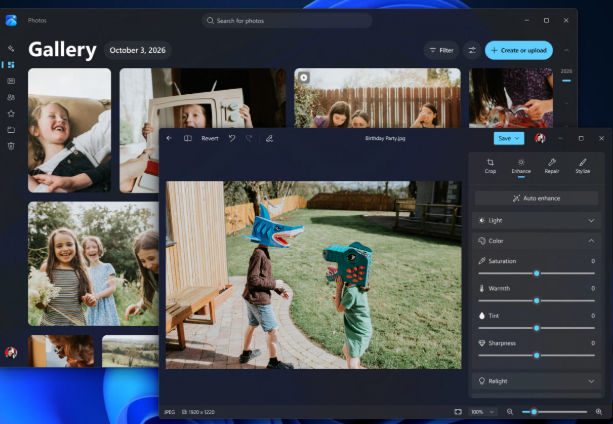The image size is (613, 424).
Task: Click Revert in the editor toolbar
Action: tap(210, 138)
